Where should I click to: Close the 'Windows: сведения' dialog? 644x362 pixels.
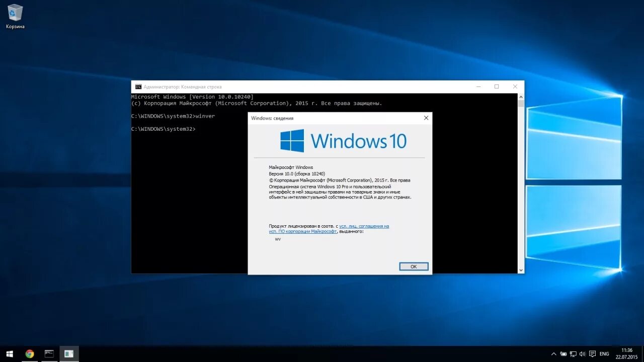426,118
